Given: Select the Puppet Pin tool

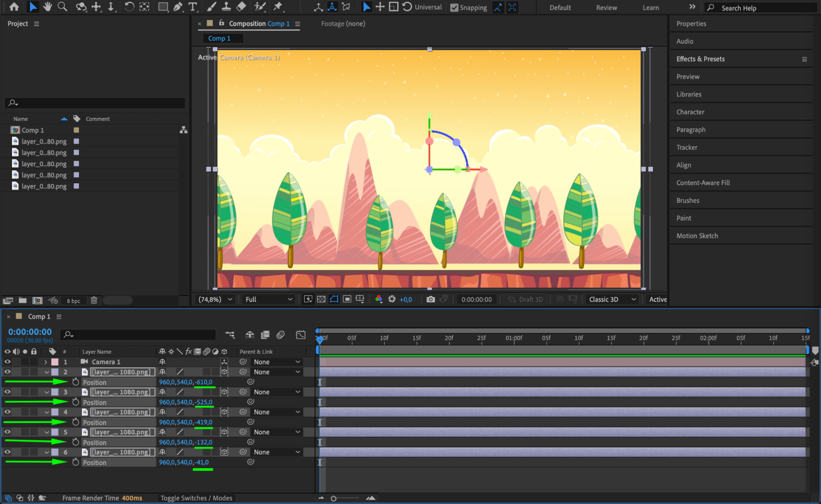Looking at the screenshot, I should pos(278,7).
